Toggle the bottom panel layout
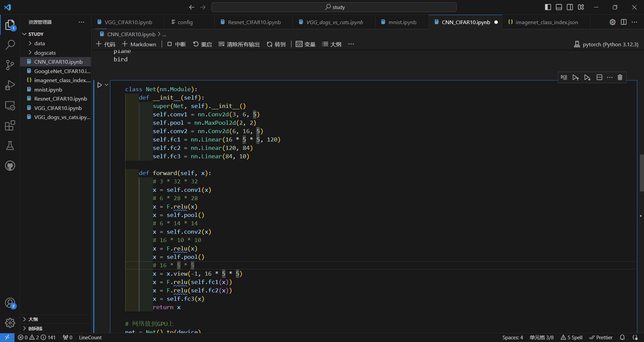644x342 pixels. coord(559,7)
